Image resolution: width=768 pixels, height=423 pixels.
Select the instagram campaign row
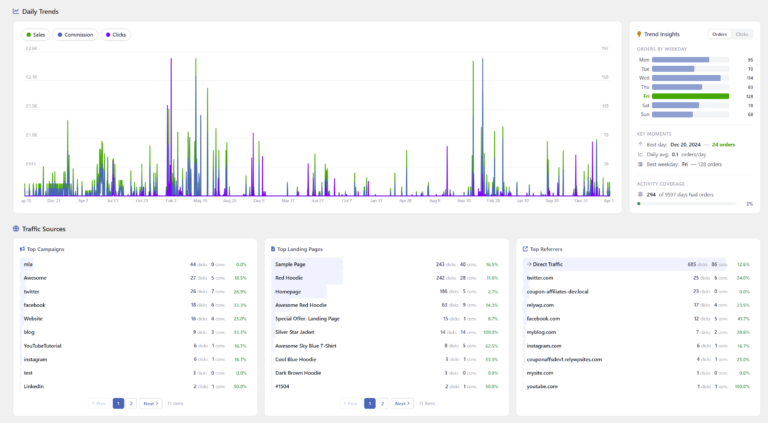(x=135, y=359)
